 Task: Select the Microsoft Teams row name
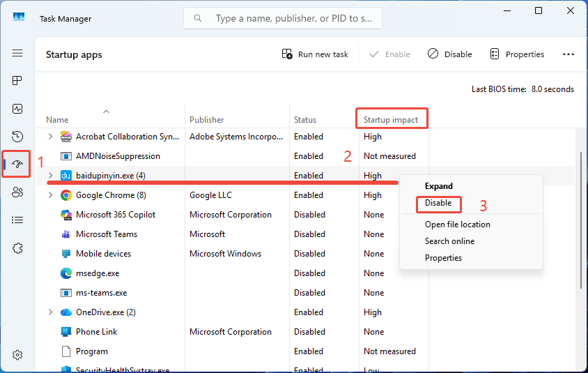pyautogui.click(x=107, y=234)
